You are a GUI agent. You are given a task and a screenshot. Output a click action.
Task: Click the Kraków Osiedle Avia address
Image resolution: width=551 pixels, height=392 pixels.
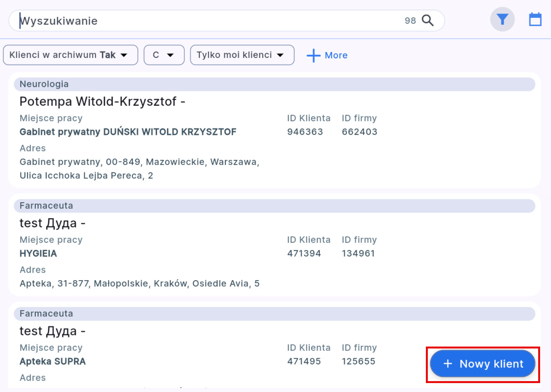click(x=139, y=284)
